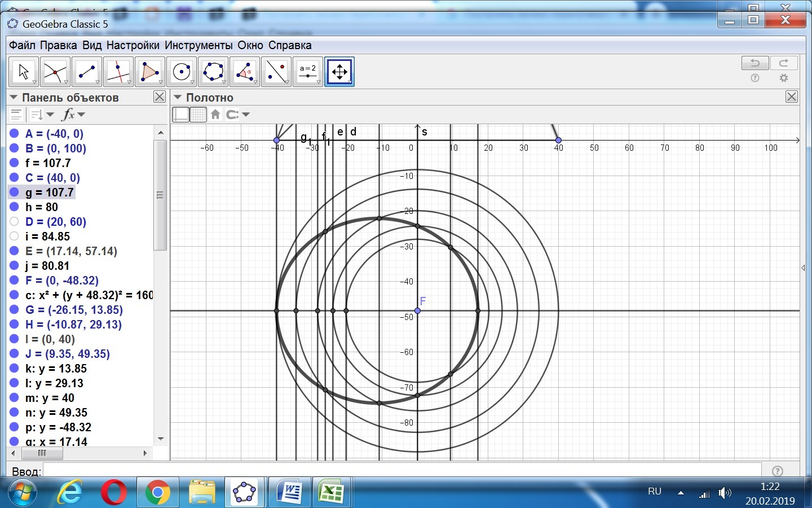This screenshot has width=812, height=508.
Task: Select the Line through two points tool
Action: (x=86, y=72)
